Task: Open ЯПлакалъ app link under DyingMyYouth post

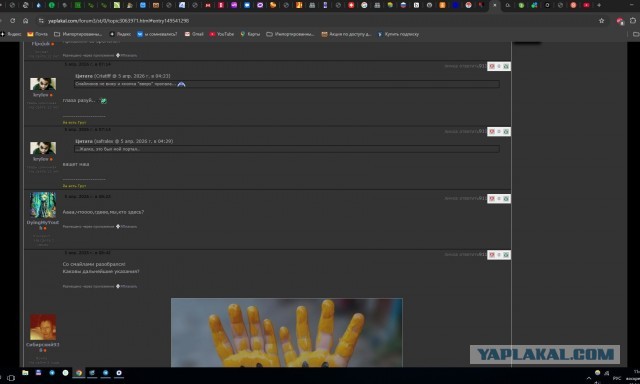Action: (127, 226)
